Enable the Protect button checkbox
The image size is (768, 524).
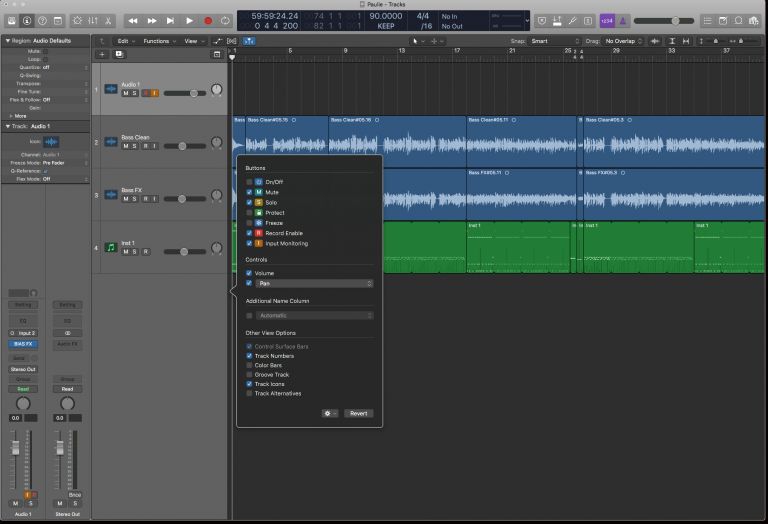(249, 213)
